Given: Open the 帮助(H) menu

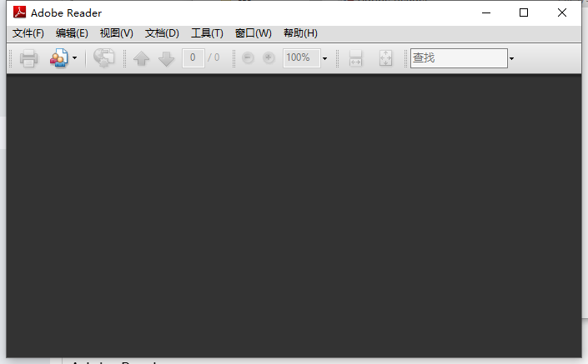Looking at the screenshot, I should tap(300, 33).
